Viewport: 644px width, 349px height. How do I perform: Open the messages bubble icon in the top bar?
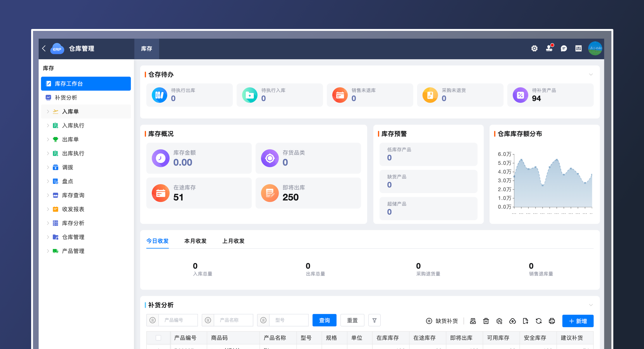pos(564,48)
